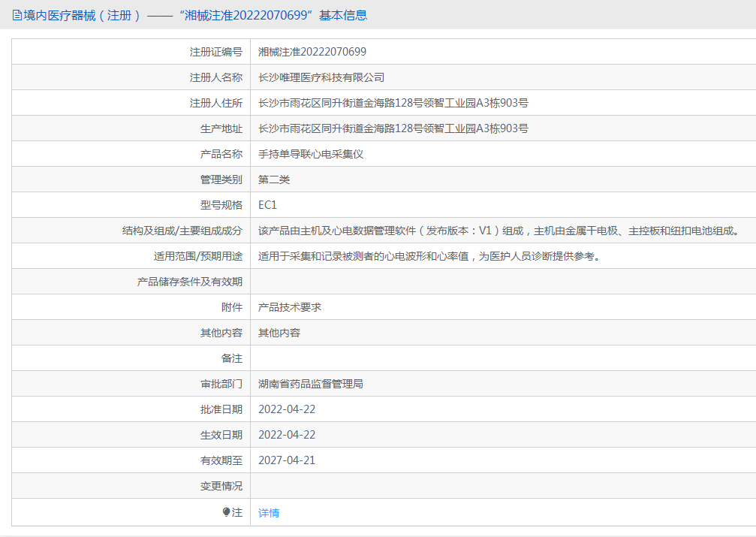The width and height of the screenshot is (756, 537).
Task: Click the 审批部门 label
Action: tap(221, 384)
